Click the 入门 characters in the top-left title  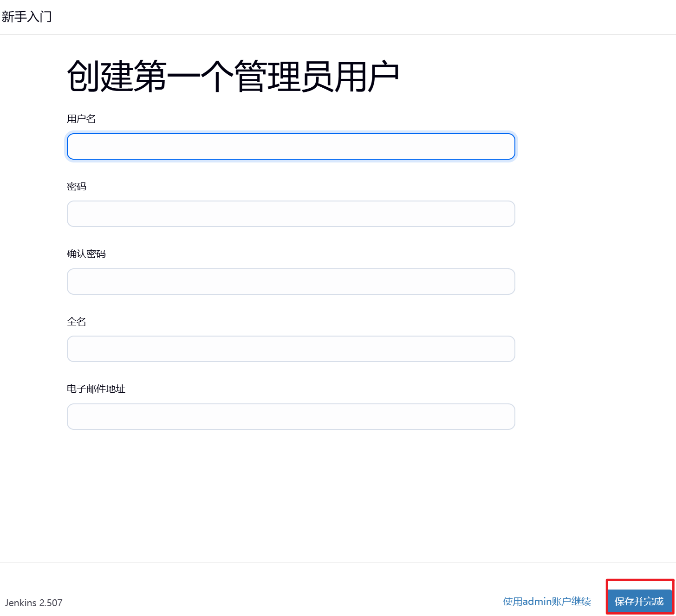coord(39,17)
